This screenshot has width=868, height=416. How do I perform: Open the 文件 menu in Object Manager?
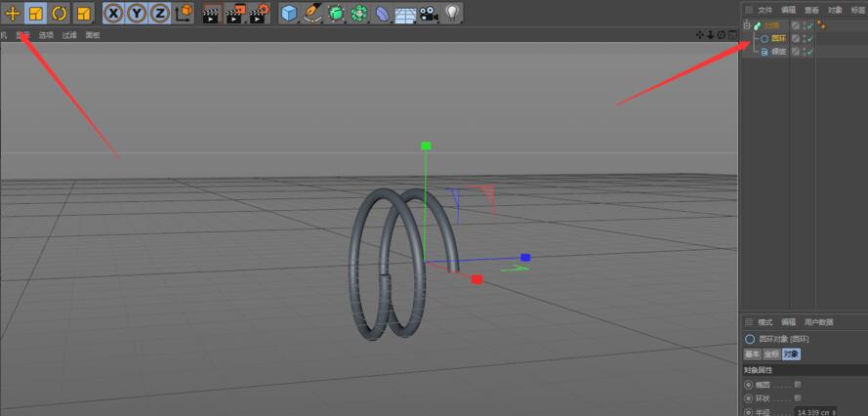[765, 10]
